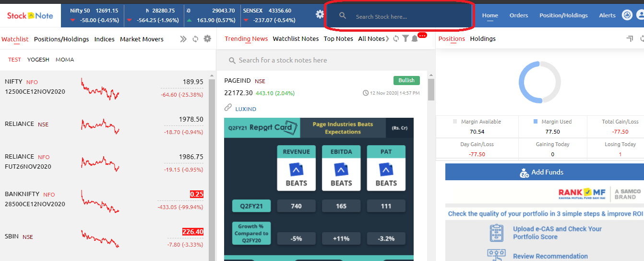Switch to Watchlist tab
The height and width of the screenshot is (261, 644).
coord(15,39)
